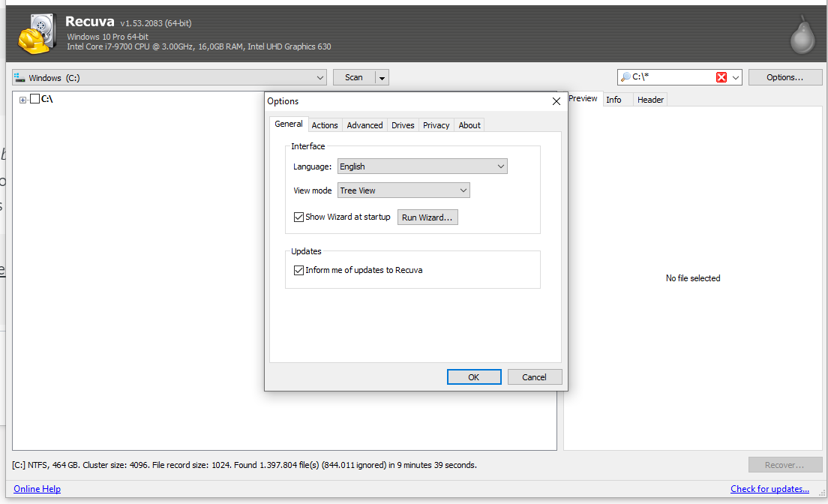This screenshot has height=504, width=828.
Task: Click the Check for updates... link
Action: point(769,489)
